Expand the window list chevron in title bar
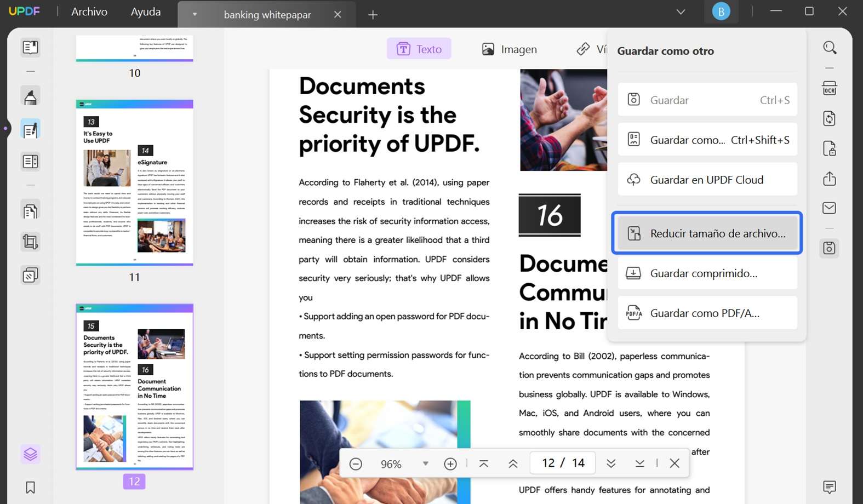 coord(681,12)
